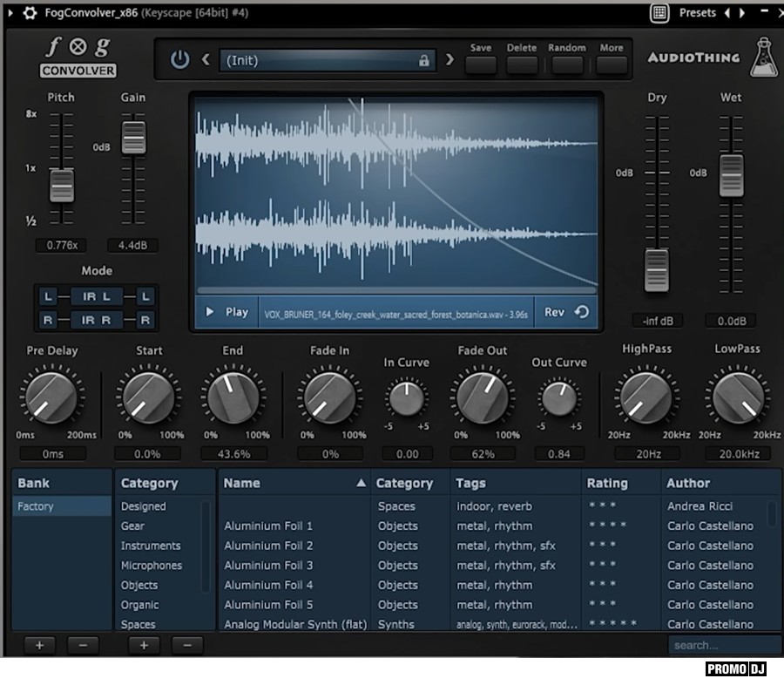The image size is (784, 692).
Task: Toggle the plugin power bypass icon
Action: tap(179, 60)
